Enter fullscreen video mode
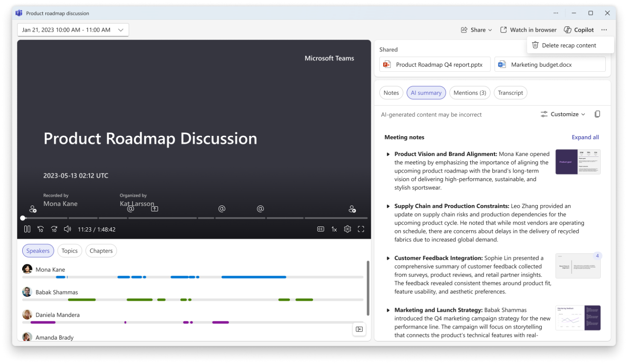Image resolution: width=628 pixels, height=364 pixels. tap(361, 229)
